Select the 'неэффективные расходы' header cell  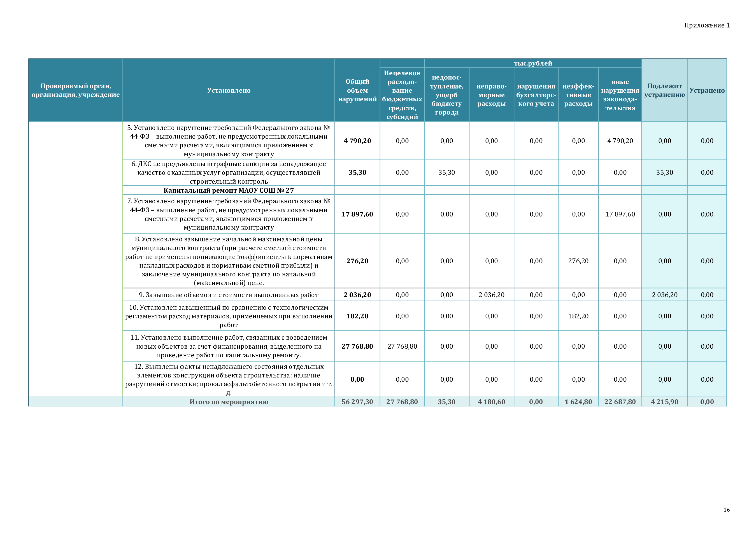pos(578,95)
